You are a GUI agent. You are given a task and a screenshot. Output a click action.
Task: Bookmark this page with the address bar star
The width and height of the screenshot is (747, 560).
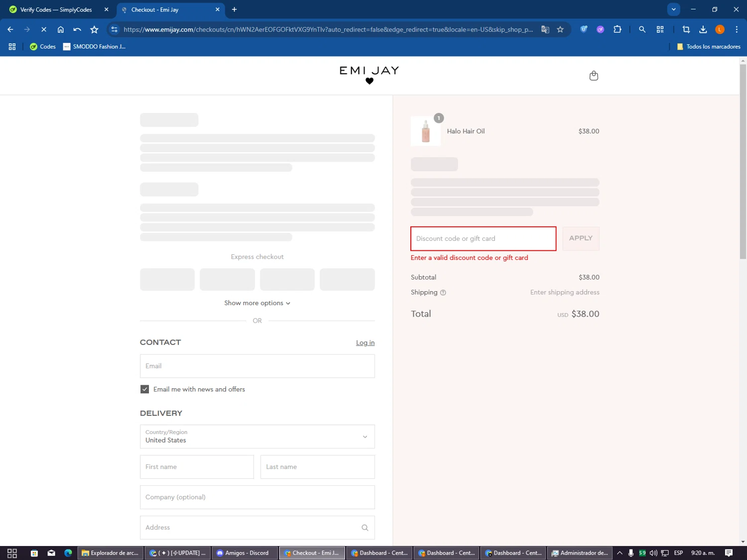point(560,29)
